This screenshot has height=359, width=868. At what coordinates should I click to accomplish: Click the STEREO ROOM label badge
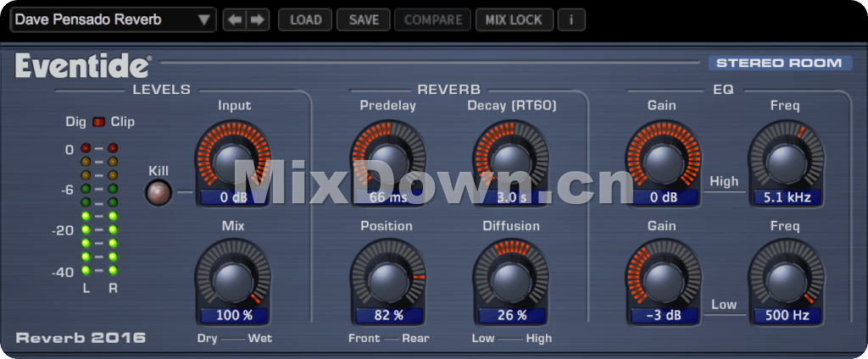pyautogui.click(x=780, y=63)
